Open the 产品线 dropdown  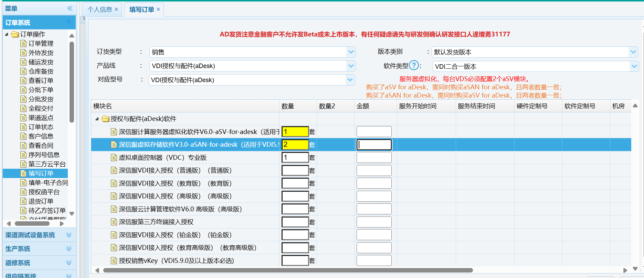point(351,66)
